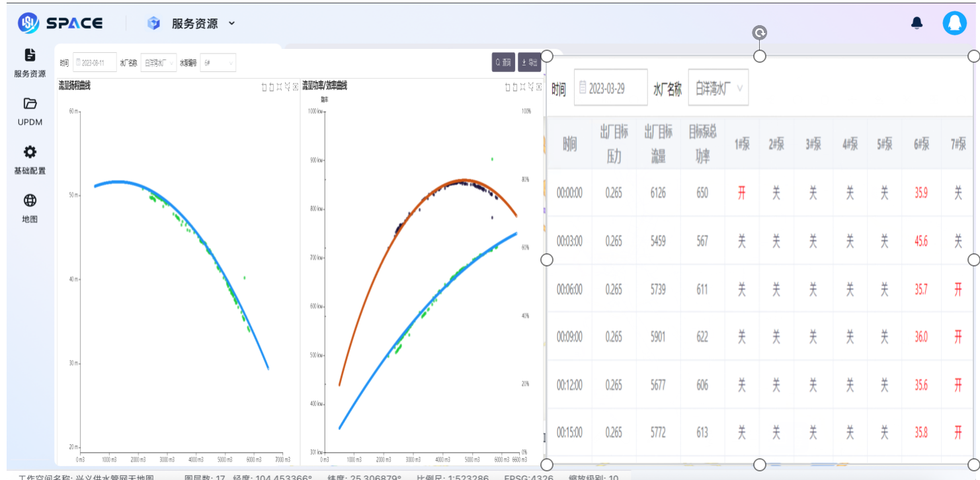Viewport: 980px width, 480px height.
Task: Expand the 服务资源 header chevron
Action: pos(231,24)
